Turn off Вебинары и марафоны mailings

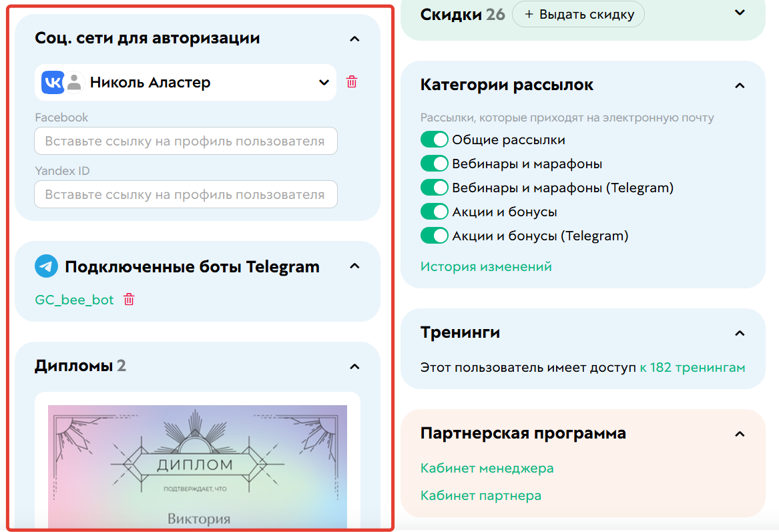pos(435,163)
